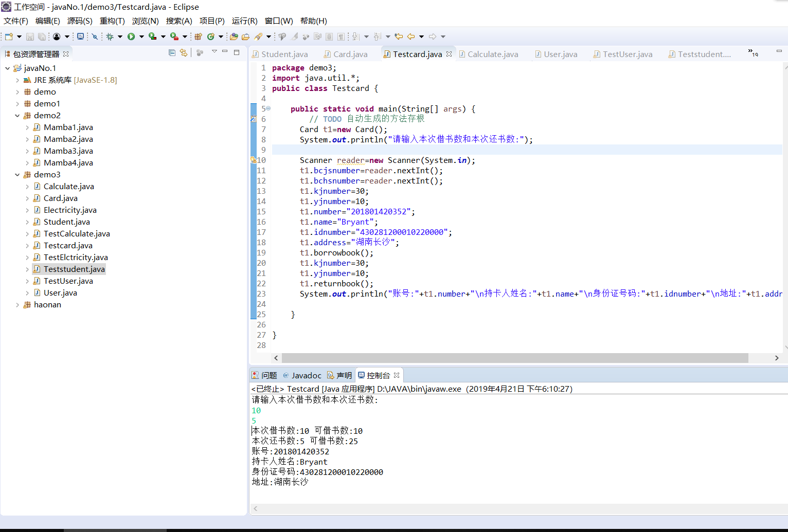Toggle Link with Editor in Package Explorer

point(184,53)
